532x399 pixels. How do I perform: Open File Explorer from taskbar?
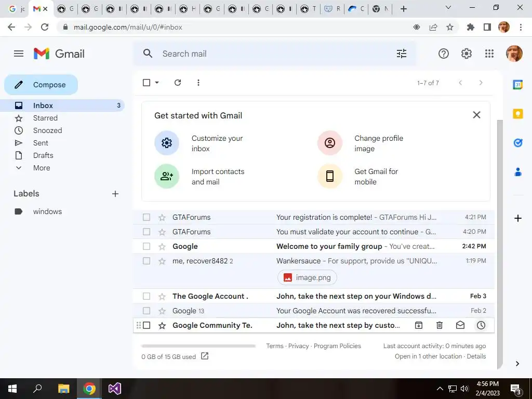(63, 389)
